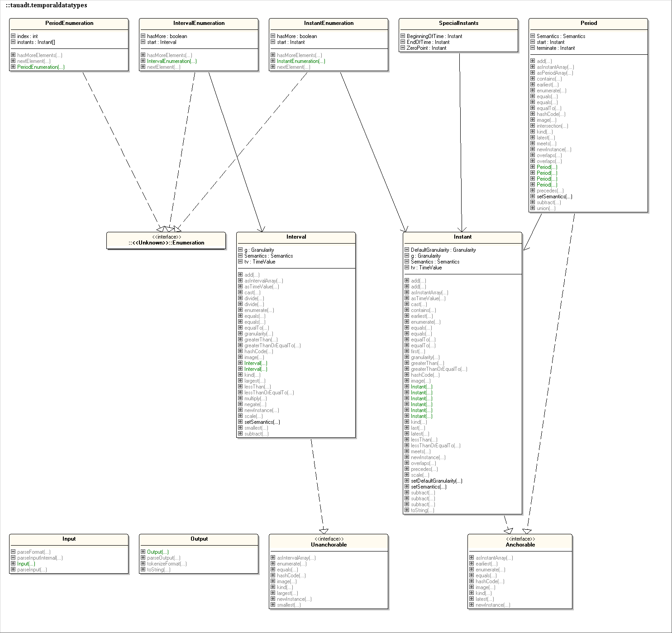672x633 pixels.
Task: Click the Enumeration interface box
Action: 166,240
